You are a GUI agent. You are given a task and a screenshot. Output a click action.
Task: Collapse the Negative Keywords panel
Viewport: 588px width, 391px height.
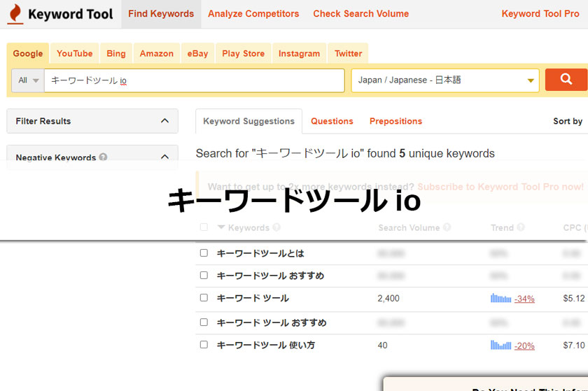point(164,157)
